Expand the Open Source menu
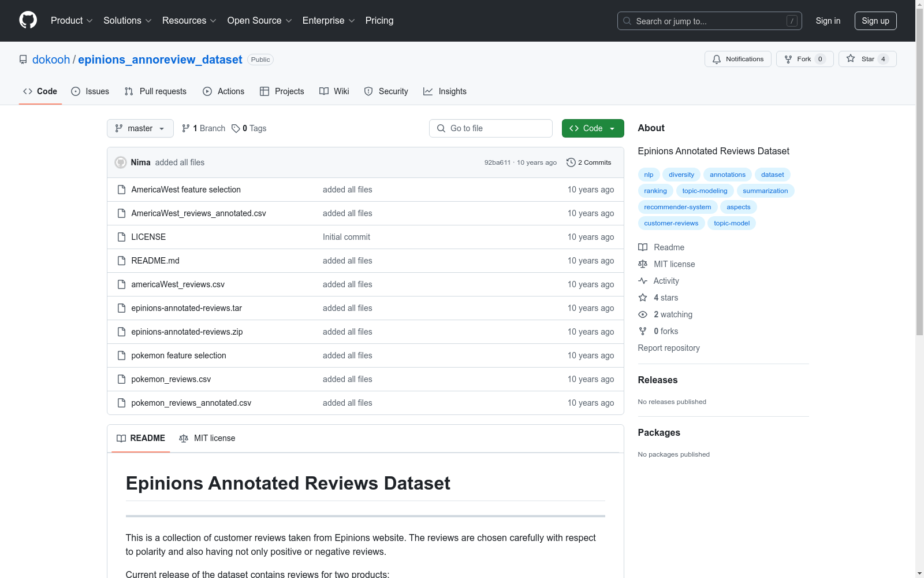 (x=260, y=21)
